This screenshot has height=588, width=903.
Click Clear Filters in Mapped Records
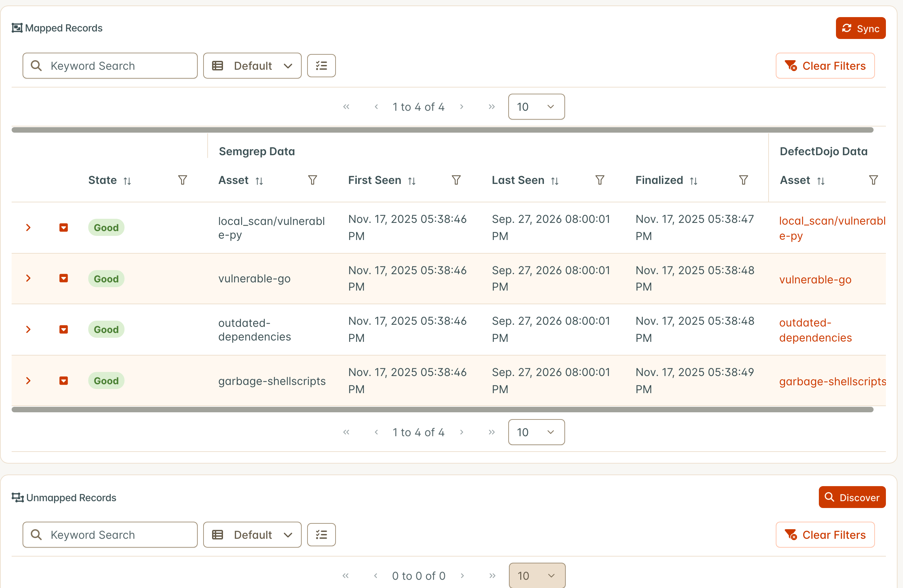pyautogui.click(x=825, y=66)
